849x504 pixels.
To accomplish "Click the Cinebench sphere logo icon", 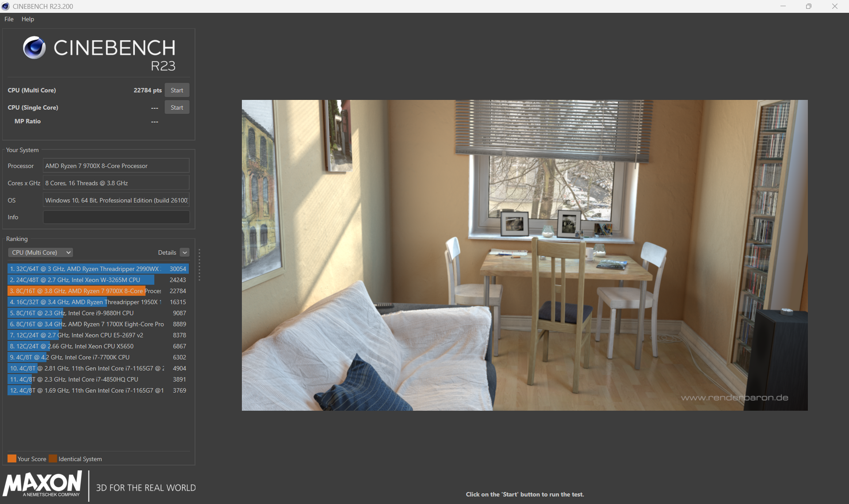I will pos(34,47).
